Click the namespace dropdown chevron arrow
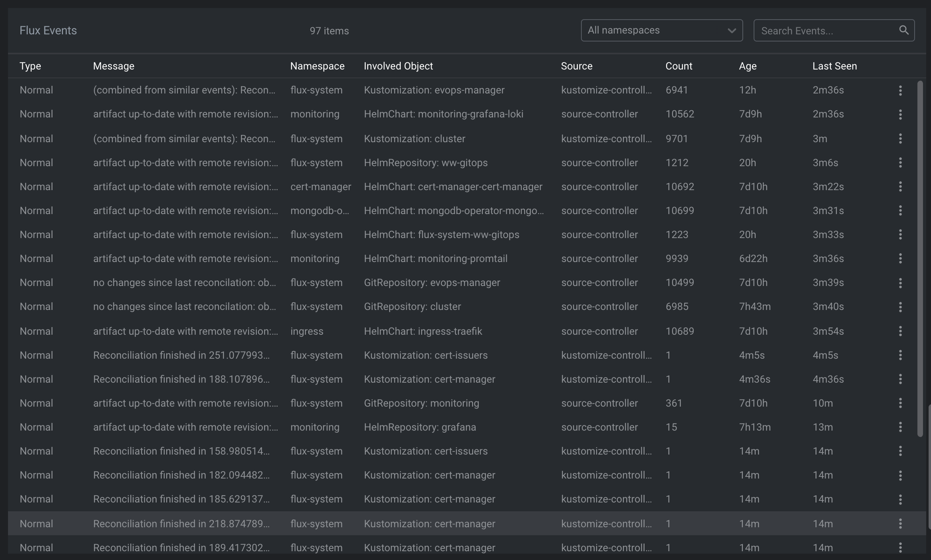This screenshot has width=931, height=560. pyautogui.click(x=732, y=31)
